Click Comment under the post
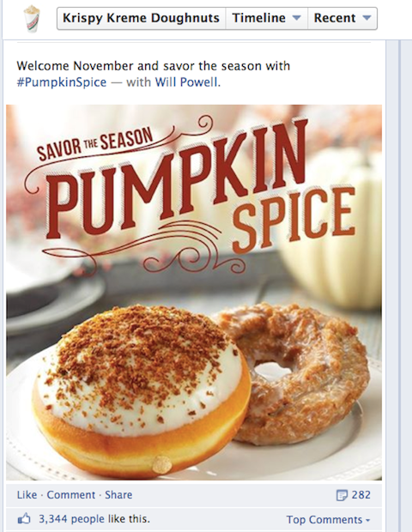The width and height of the screenshot is (412, 532). click(x=71, y=495)
